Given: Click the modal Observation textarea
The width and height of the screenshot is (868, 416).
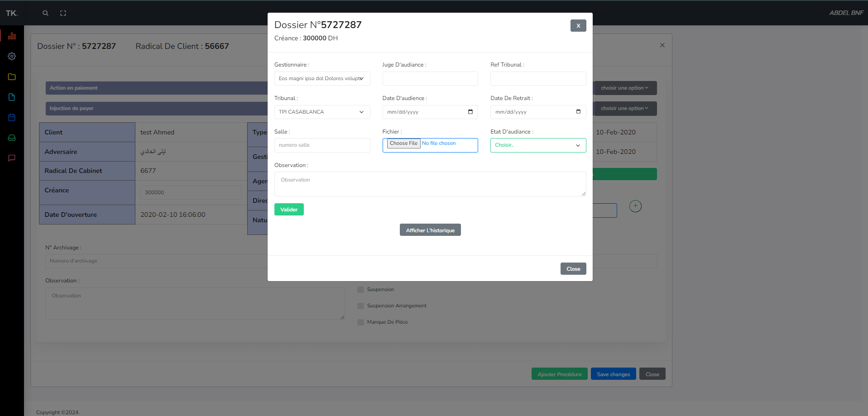Looking at the screenshot, I should tap(430, 184).
